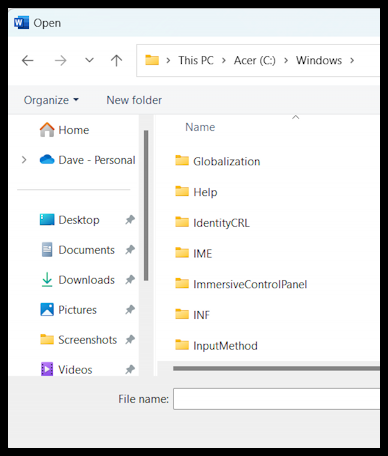This screenshot has height=456, width=388.
Task: Go forward with the right arrow
Action: point(60,61)
